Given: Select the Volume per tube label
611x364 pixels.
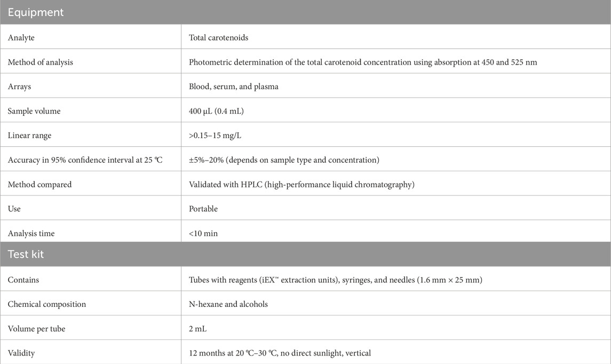Looking at the screenshot, I should [x=36, y=329].
